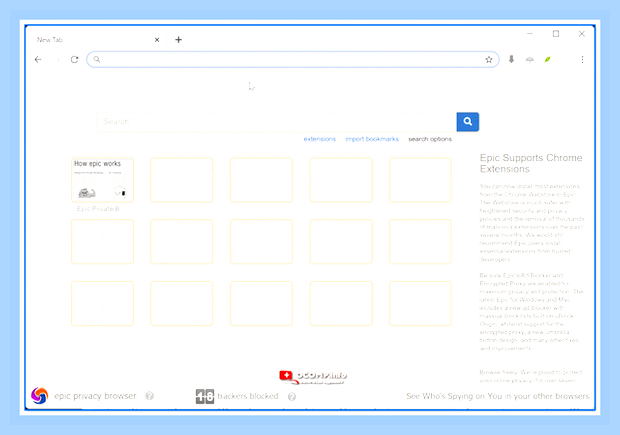Click the green proxy plug icon

pos(548,60)
